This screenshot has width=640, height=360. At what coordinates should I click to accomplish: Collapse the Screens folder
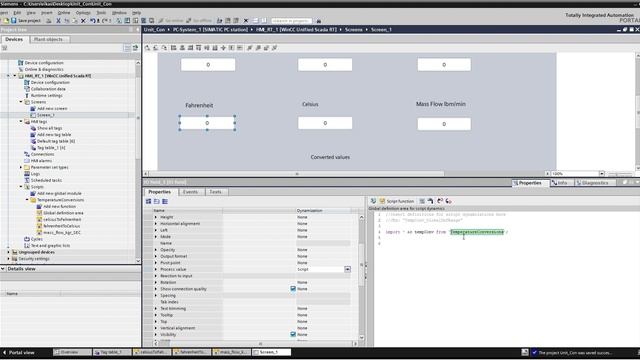click(21, 102)
